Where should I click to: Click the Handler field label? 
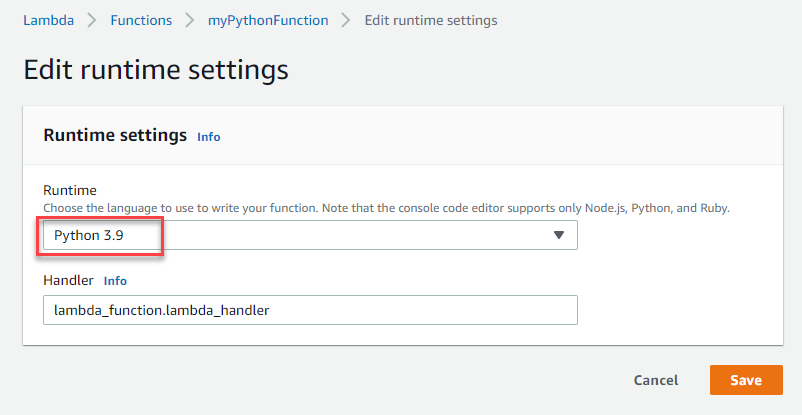coord(68,281)
